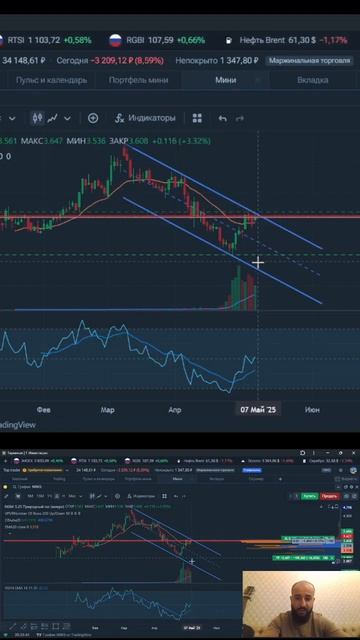Click the RGBI index ticker

tap(157, 40)
